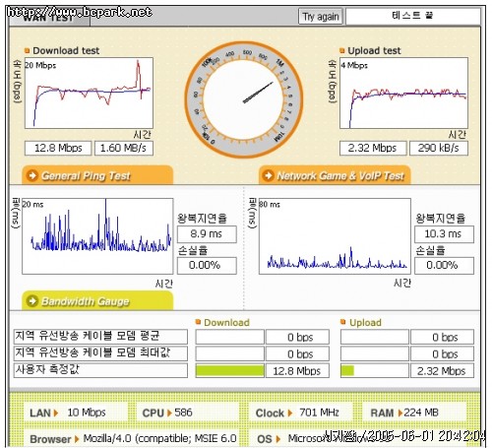Click the 2.32 Mbps value in Bandwidth Gauge
This screenshot has width=492, height=448.
tap(442, 371)
